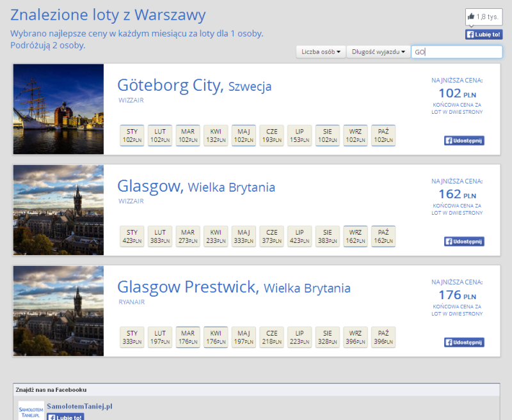
Task: Open the Glasgow, Wielka Brytania destination title
Action: (x=196, y=187)
